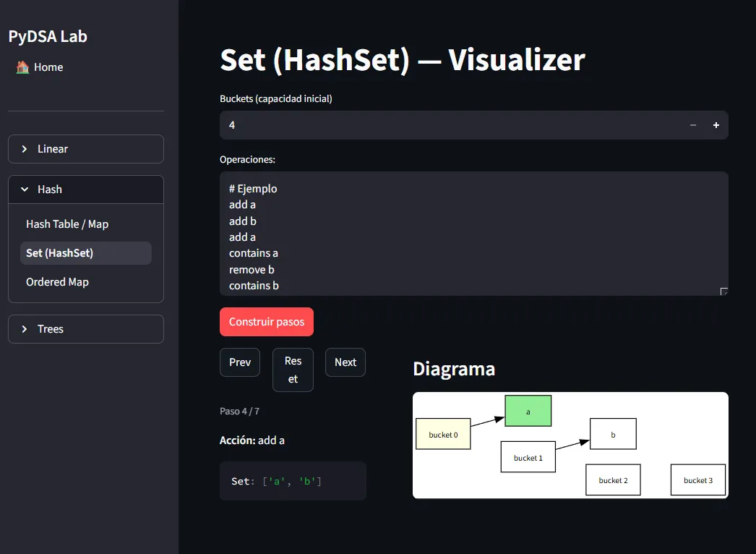756x554 pixels.
Task: Click the Operaciones text area
Action: tap(473, 231)
